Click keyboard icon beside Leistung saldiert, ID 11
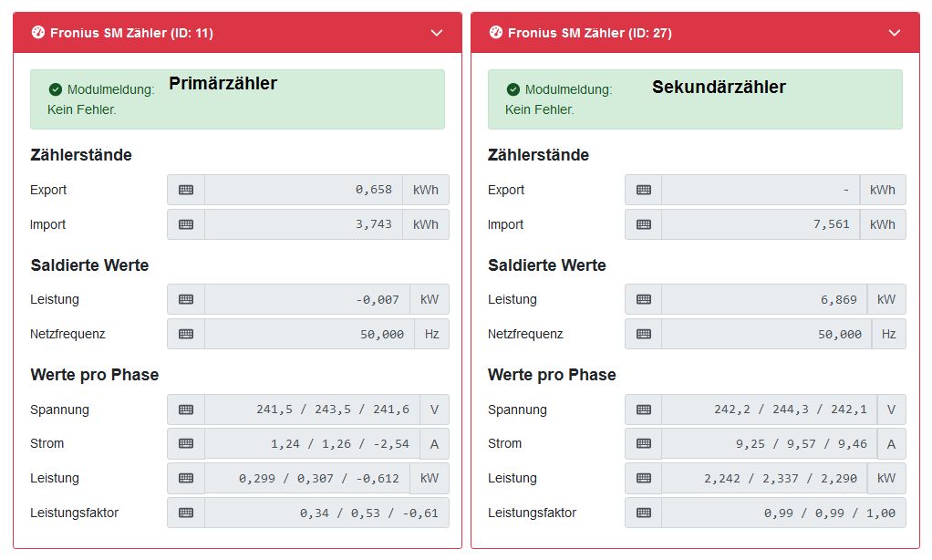 [x=186, y=299]
